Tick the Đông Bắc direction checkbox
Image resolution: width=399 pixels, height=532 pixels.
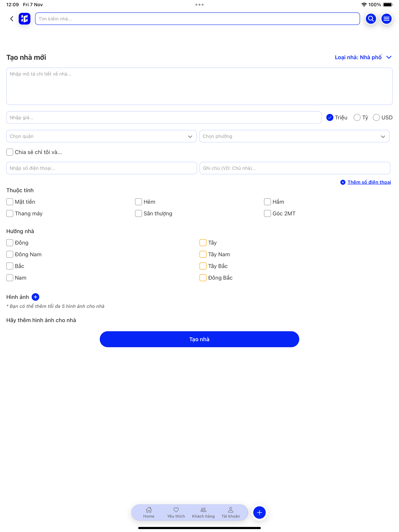(203, 278)
